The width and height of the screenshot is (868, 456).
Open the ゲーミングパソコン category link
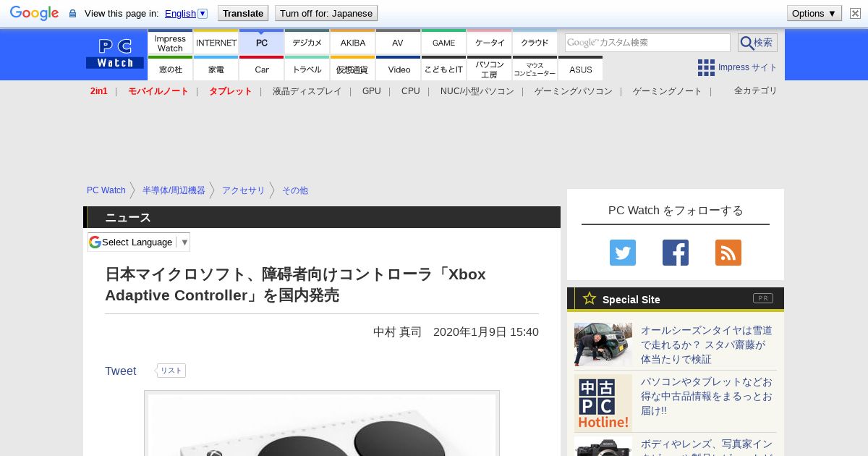(574, 91)
